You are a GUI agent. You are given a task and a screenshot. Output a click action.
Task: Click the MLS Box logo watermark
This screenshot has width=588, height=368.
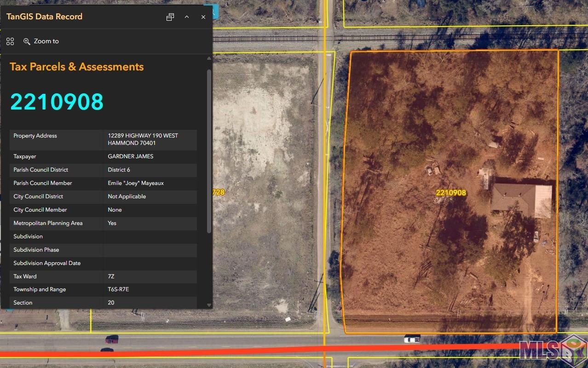tap(552, 350)
